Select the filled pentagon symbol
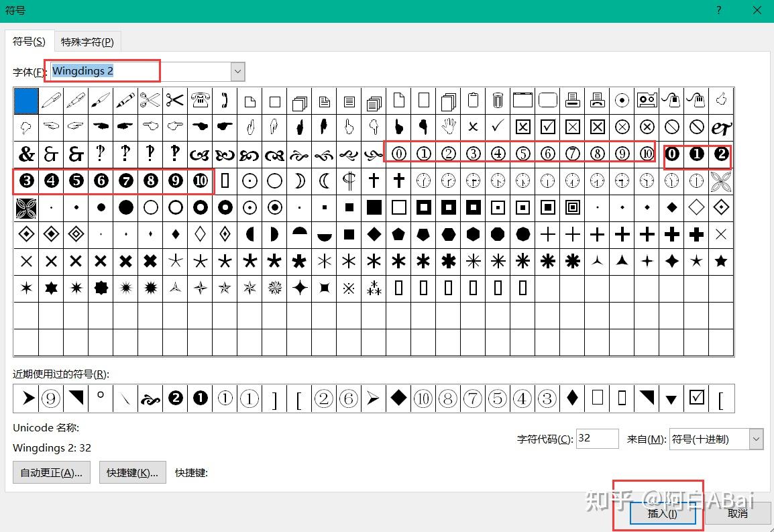Viewport: 774px width, 532px height. (x=399, y=234)
